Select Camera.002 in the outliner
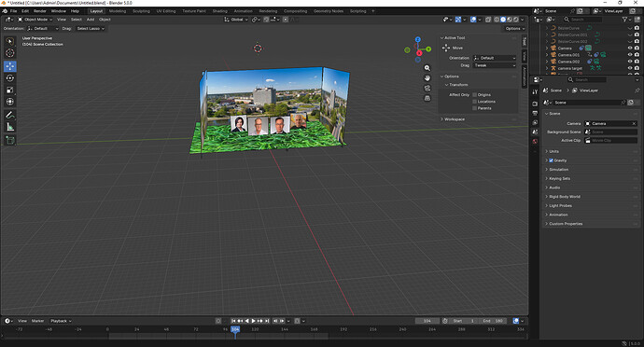The image size is (644, 347). tap(568, 62)
